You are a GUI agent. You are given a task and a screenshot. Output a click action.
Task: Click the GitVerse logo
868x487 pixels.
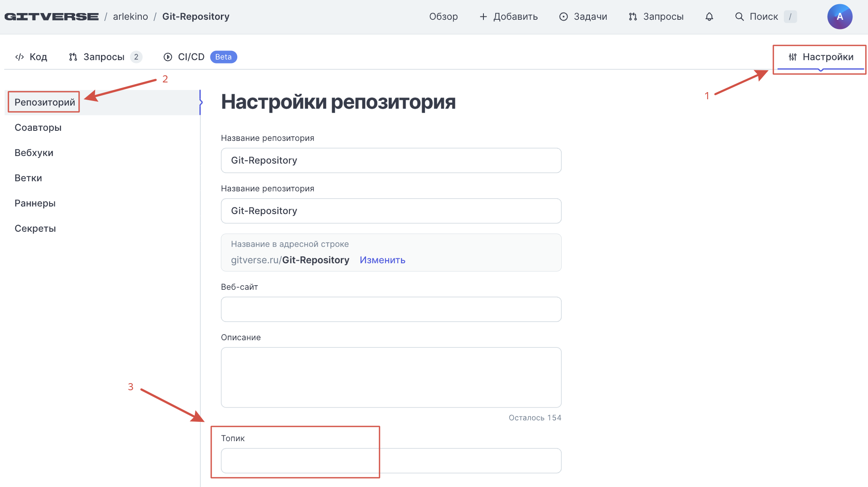click(x=51, y=16)
